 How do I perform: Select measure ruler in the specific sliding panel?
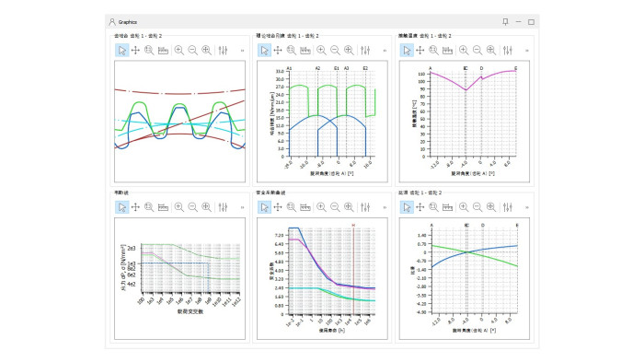(448, 207)
